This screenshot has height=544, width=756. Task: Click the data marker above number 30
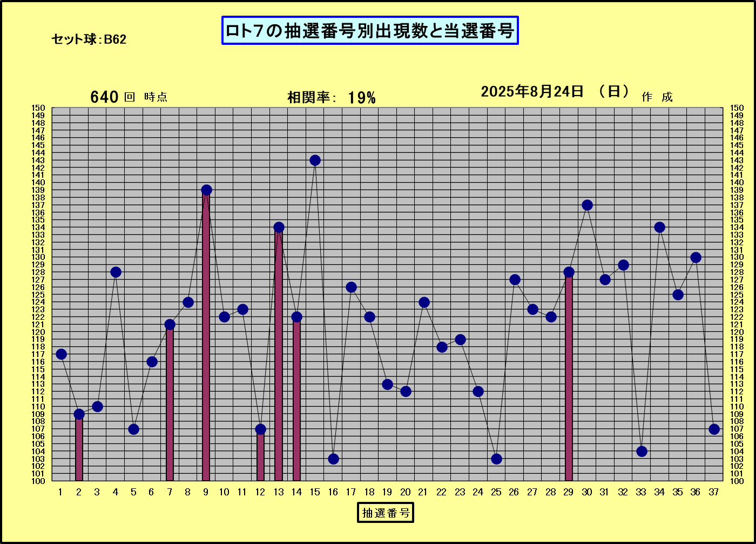[x=587, y=205]
